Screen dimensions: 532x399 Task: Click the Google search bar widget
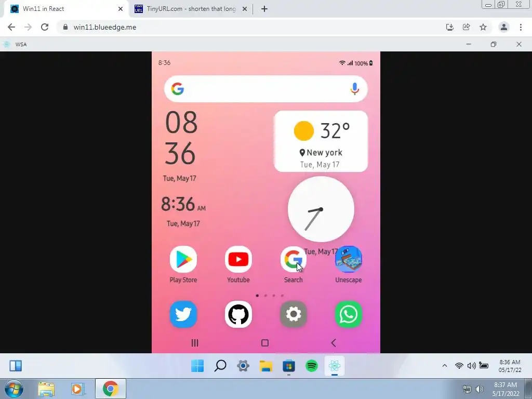pyautogui.click(x=265, y=89)
